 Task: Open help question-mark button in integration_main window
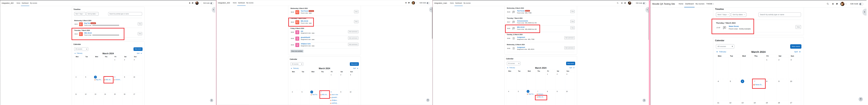(x=644, y=100)
